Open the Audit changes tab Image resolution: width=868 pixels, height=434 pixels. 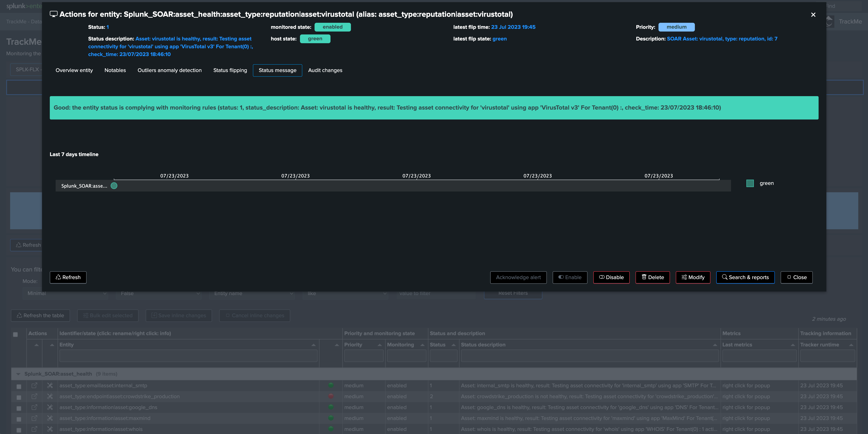pyautogui.click(x=325, y=70)
